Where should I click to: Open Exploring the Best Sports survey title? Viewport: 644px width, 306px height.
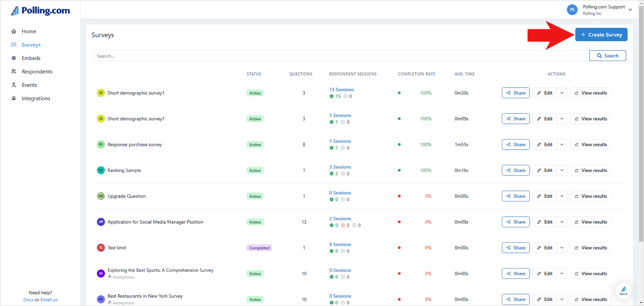pos(160,270)
